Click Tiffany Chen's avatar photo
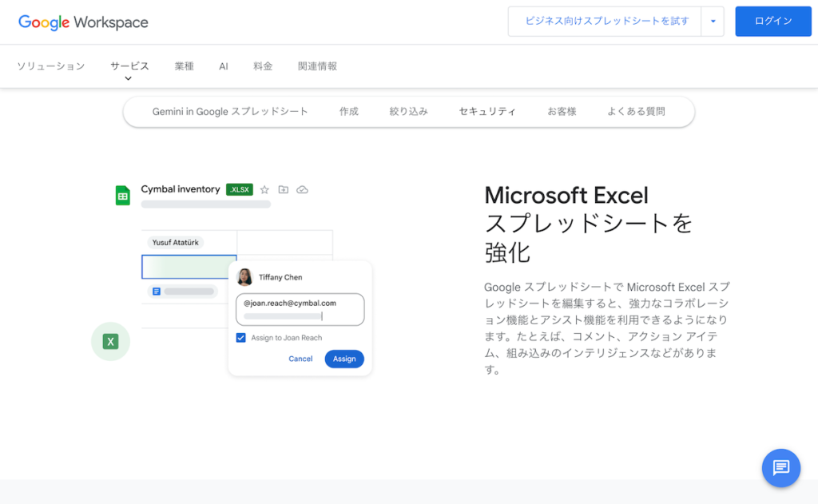This screenshot has width=818, height=504. click(244, 277)
